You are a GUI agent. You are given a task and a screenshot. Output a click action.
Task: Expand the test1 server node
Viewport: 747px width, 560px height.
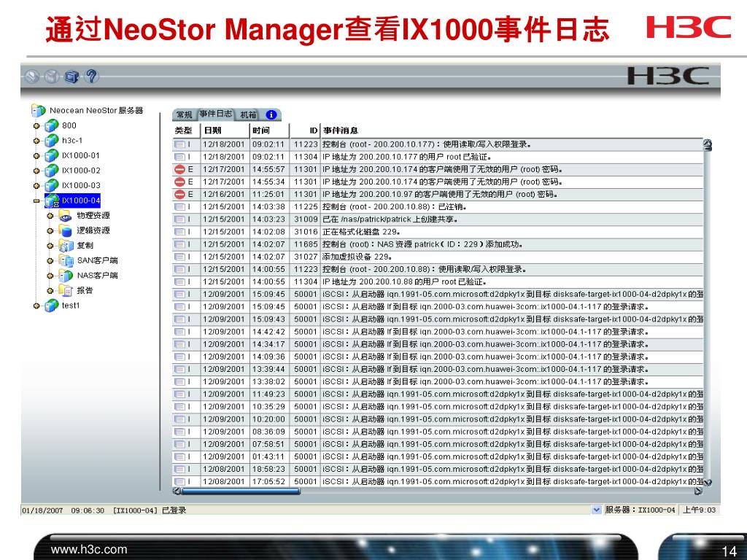tap(36, 306)
